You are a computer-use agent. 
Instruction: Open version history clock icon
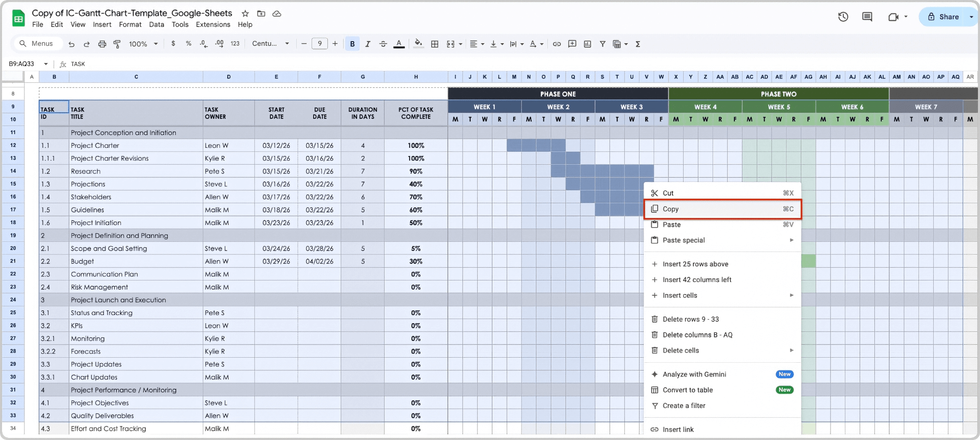(843, 17)
